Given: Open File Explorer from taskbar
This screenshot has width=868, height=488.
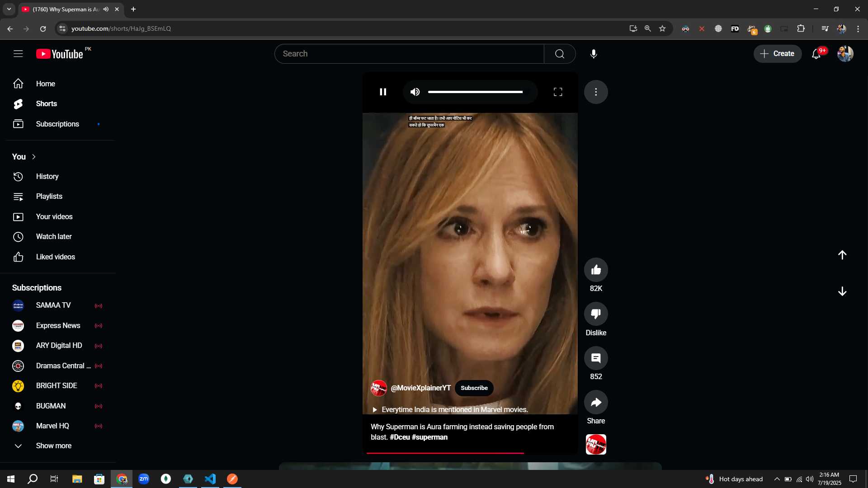Looking at the screenshot, I should [x=77, y=479].
